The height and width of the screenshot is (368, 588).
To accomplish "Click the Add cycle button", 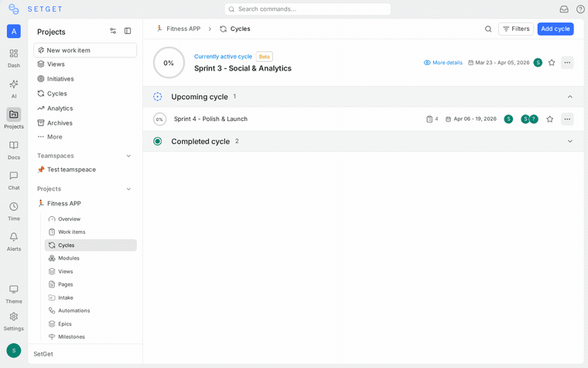I will point(555,29).
